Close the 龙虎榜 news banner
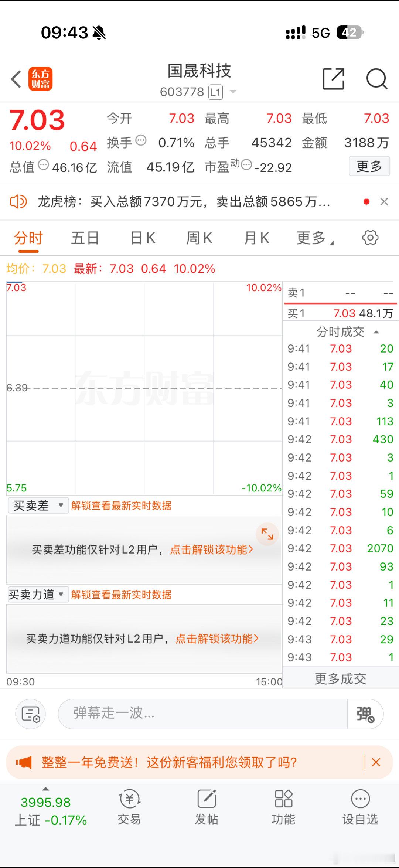Image resolution: width=399 pixels, height=868 pixels. pyautogui.click(x=384, y=202)
